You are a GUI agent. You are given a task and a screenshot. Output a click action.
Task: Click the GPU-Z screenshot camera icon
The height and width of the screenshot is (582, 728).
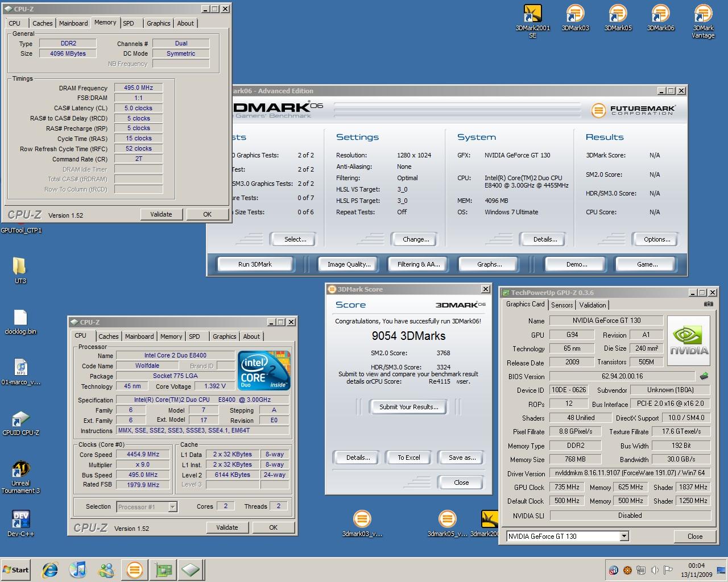(x=708, y=304)
